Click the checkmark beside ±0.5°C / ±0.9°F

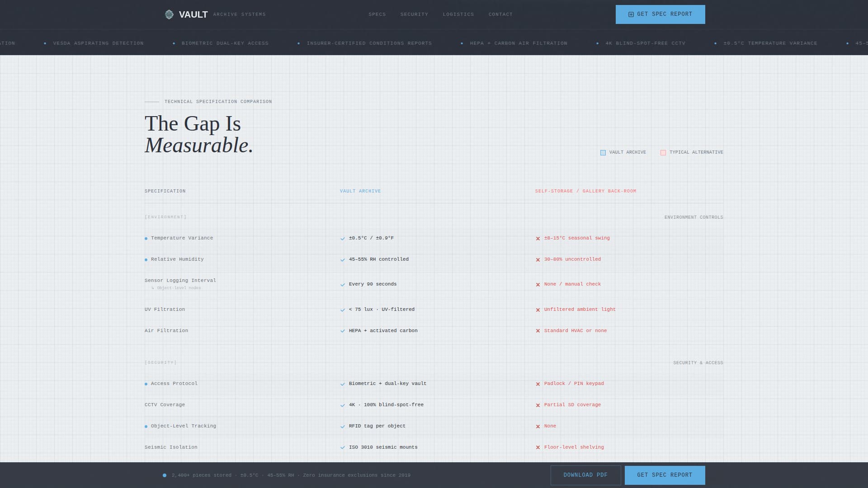(343, 239)
